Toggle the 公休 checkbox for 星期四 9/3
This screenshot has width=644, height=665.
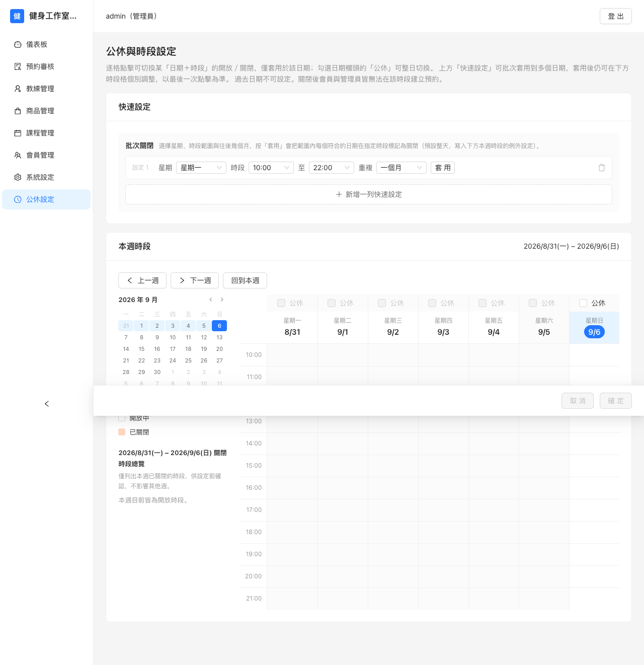pos(432,303)
